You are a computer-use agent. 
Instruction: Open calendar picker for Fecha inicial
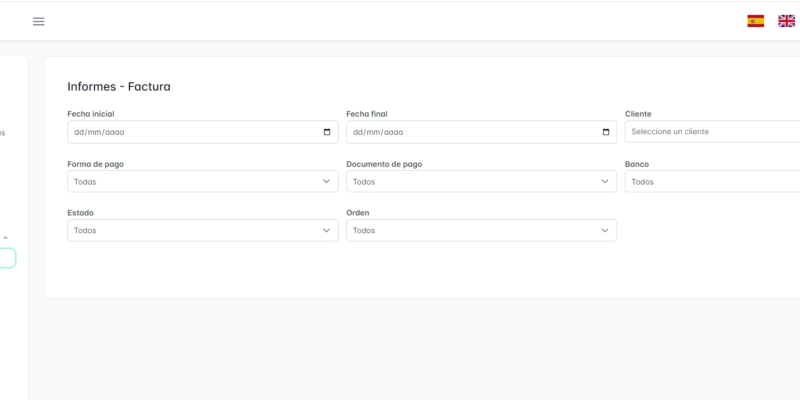pyautogui.click(x=327, y=132)
